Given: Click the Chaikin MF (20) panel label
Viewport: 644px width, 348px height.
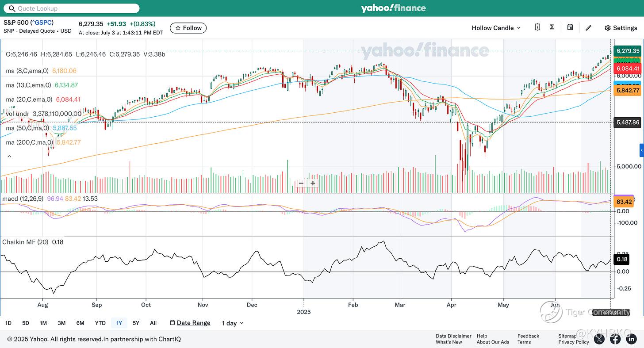Looking at the screenshot, I should point(25,242).
